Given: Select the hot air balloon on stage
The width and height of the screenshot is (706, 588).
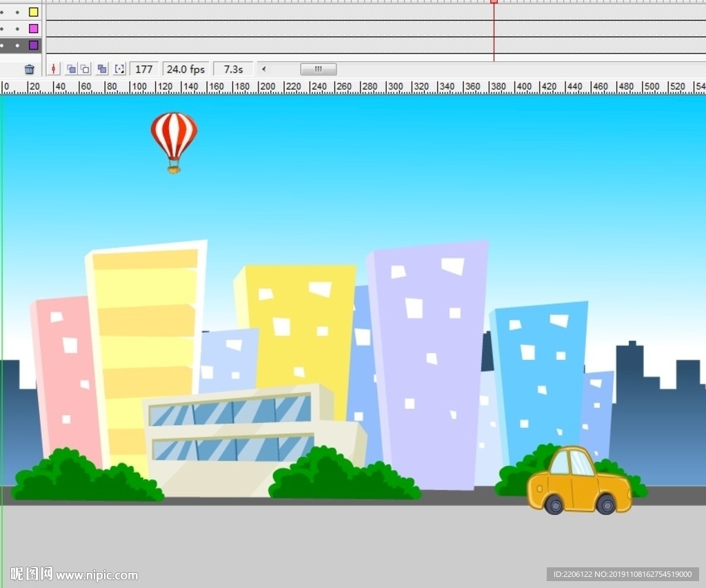Looking at the screenshot, I should [x=174, y=142].
